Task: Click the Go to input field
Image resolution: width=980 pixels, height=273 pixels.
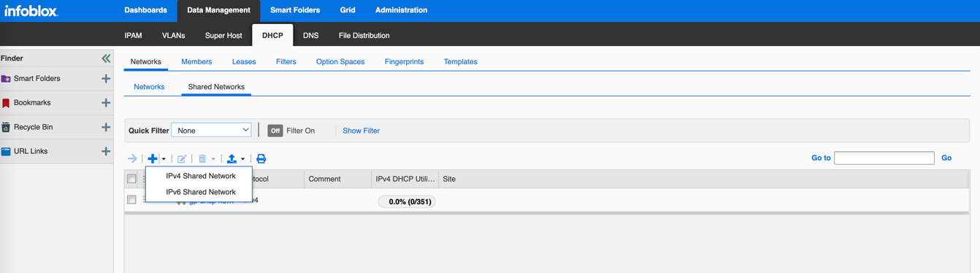Action: (x=884, y=158)
